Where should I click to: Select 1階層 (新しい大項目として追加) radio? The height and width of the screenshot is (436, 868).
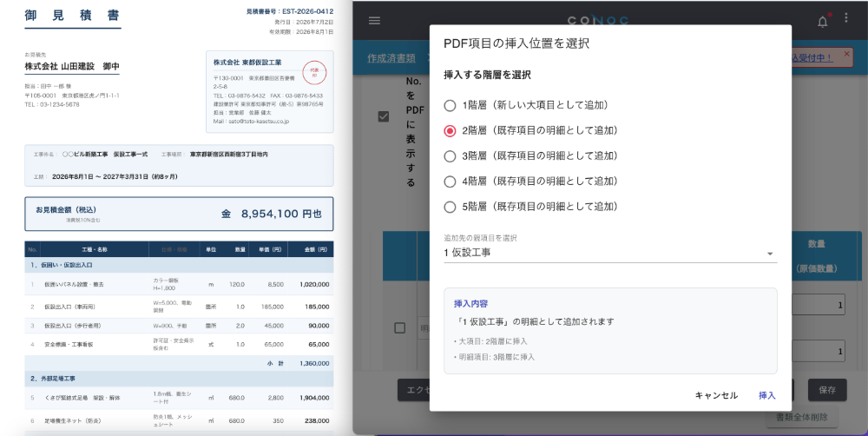click(450, 105)
